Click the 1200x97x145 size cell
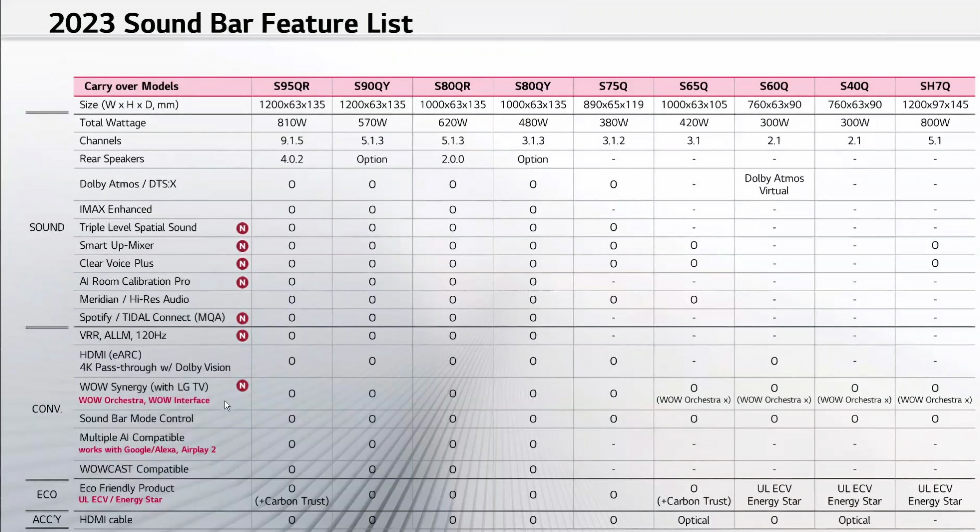The image size is (980, 532). tap(935, 105)
